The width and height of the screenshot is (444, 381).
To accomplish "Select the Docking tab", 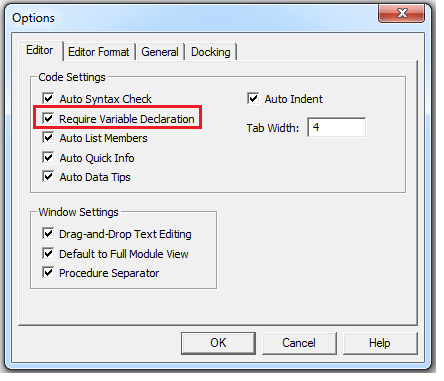I will [211, 52].
